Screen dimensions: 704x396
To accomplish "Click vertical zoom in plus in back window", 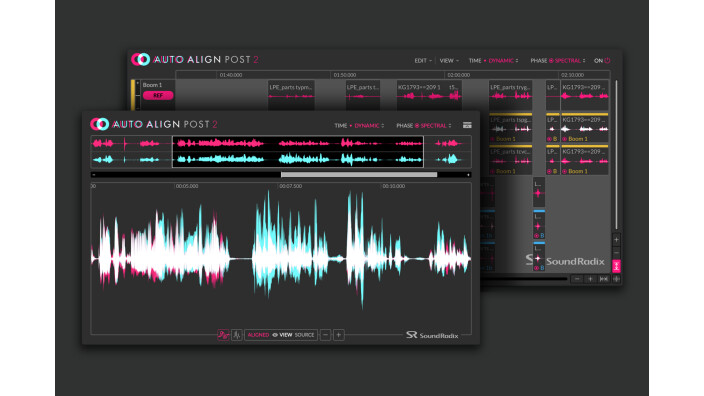I will [616, 239].
